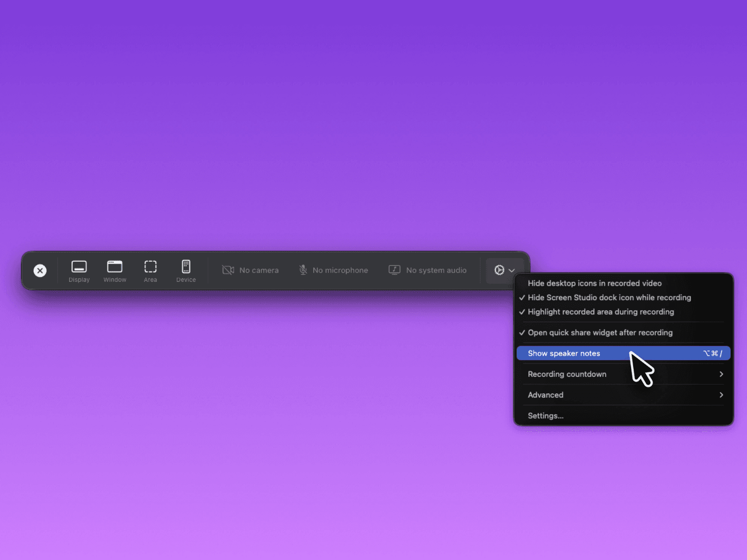Click the chevron arrow on the Advanced row

point(721,395)
